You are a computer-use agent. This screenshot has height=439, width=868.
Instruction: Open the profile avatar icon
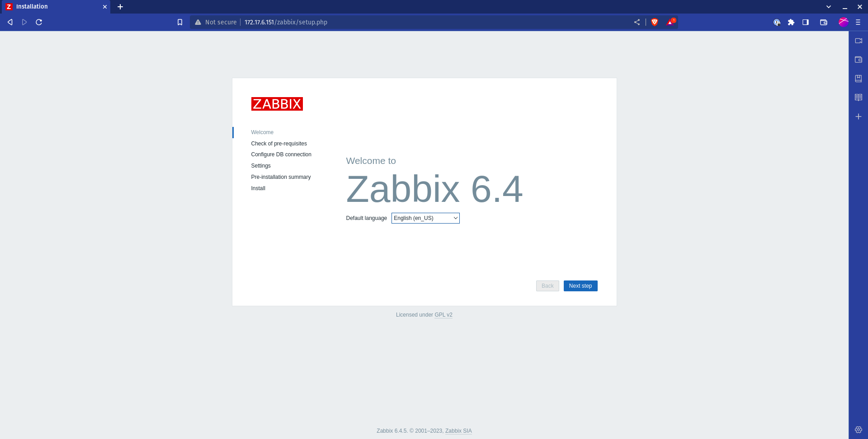point(844,22)
